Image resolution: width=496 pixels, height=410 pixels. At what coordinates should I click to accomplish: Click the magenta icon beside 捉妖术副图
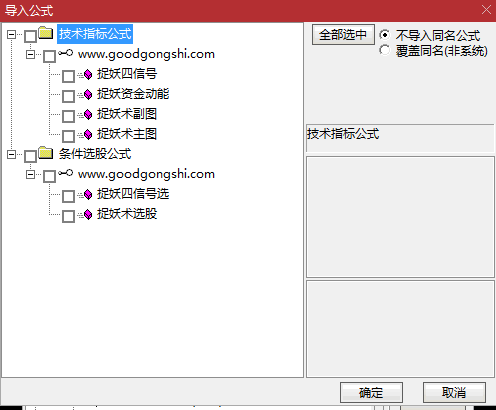pos(88,114)
